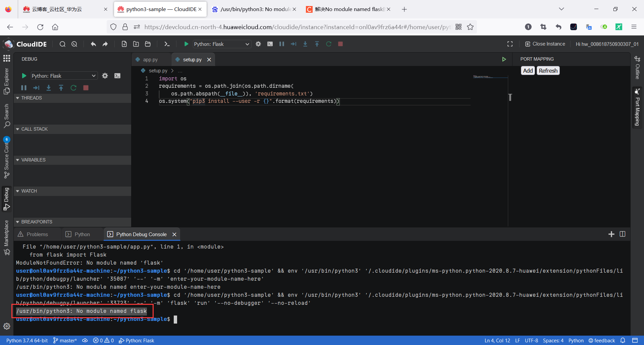Open notifications bell in status bar

pyautogui.click(x=623, y=340)
